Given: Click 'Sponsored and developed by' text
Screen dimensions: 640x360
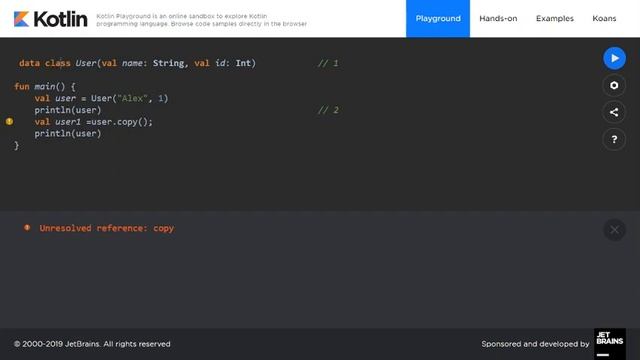Looking at the screenshot, I should tap(535, 344).
